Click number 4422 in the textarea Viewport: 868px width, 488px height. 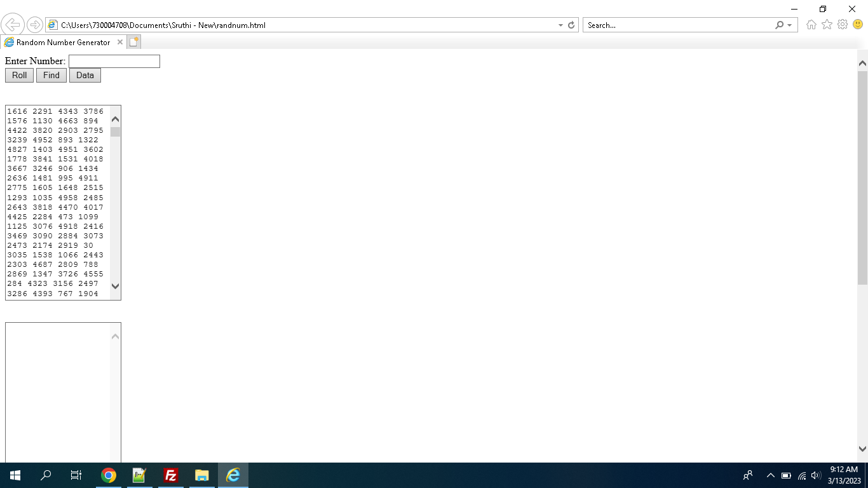[x=17, y=130]
